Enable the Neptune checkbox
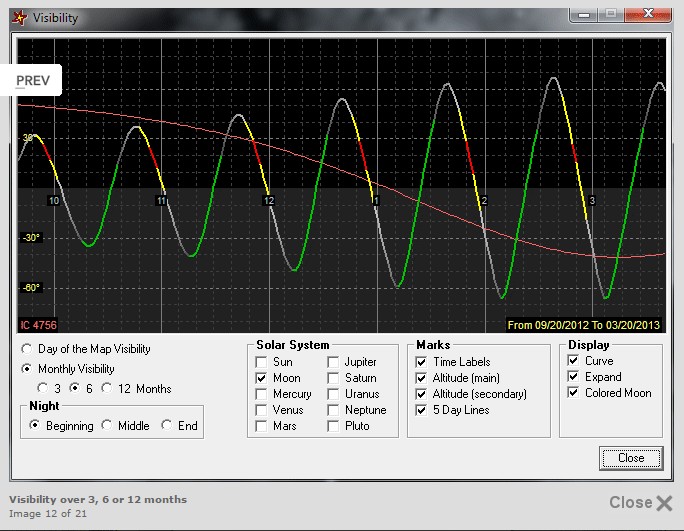684x531 pixels. coord(333,410)
